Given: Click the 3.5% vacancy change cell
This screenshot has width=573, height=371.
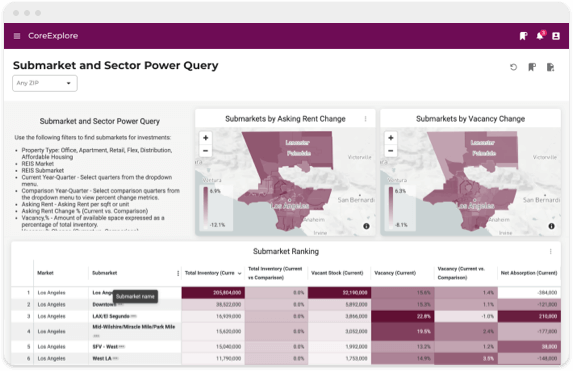Looking at the screenshot, I should pyautogui.click(x=466, y=359).
